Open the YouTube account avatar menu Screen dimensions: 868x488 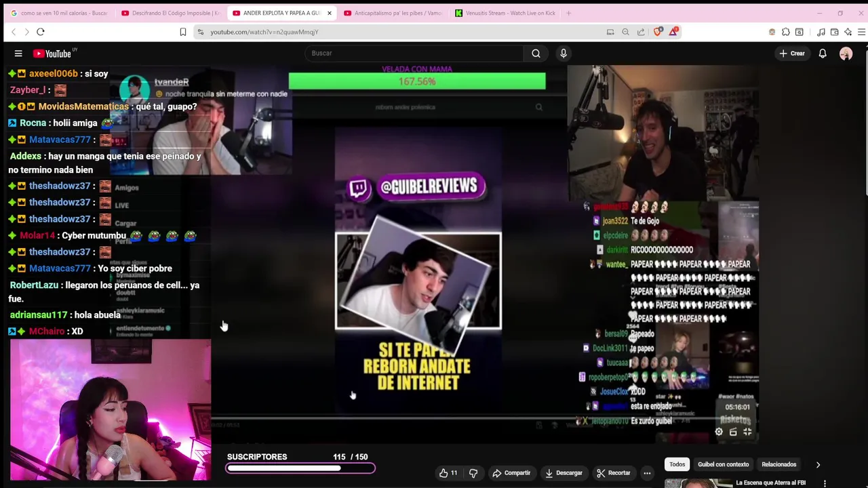coord(846,54)
